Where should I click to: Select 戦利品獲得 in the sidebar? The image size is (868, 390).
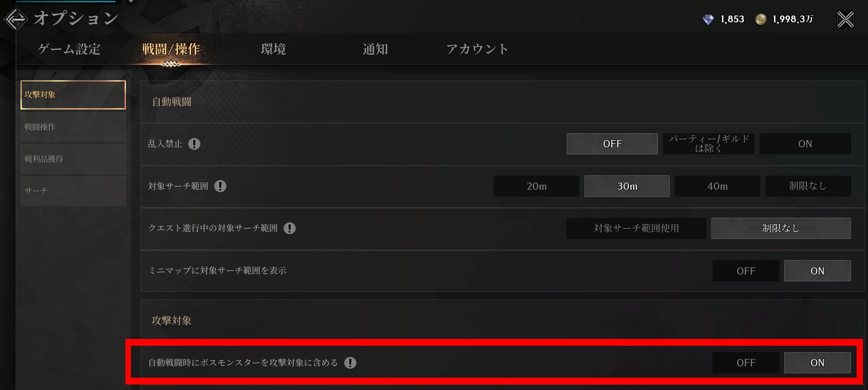tap(73, 159)
